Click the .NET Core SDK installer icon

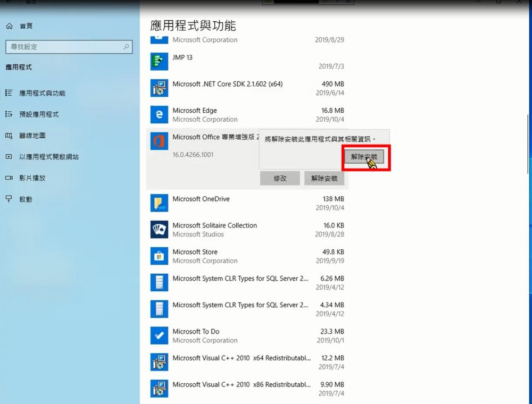tap(159, 88)
